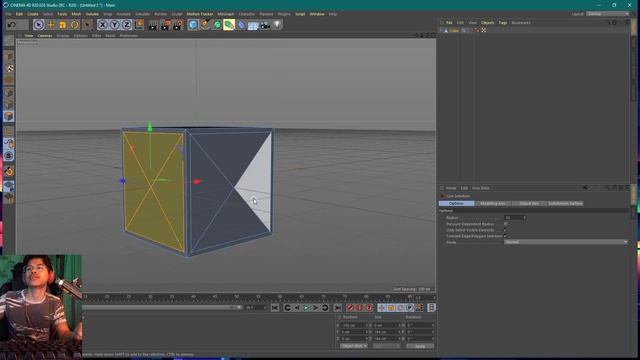Image resolution: width=640 pixels, height=360 pixels.
Task: Activate the Scale tool
Action: pos(62,25)
